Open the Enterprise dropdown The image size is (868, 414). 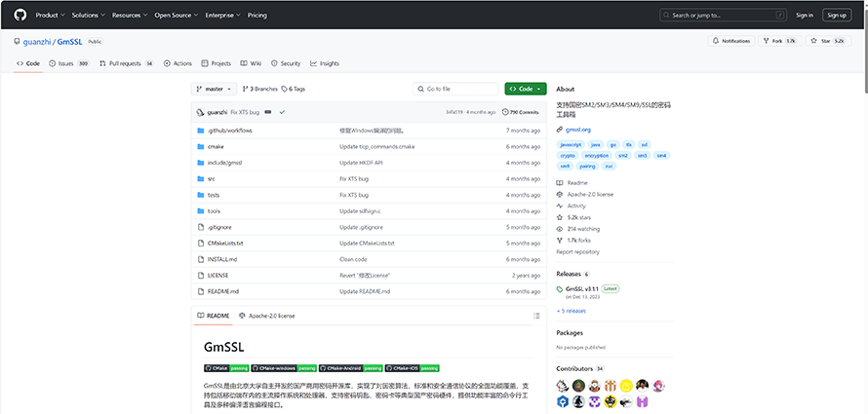pyautogui.click(x=223, y=16)
